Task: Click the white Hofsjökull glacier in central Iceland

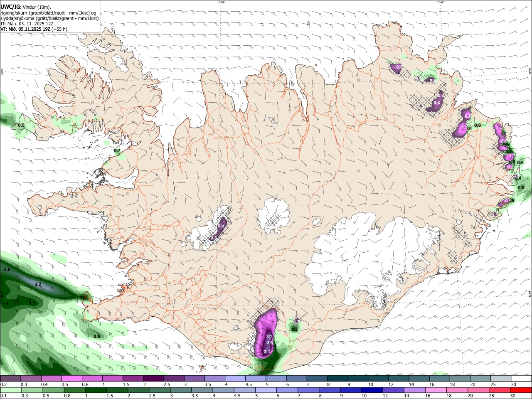Action: (273, 215)
